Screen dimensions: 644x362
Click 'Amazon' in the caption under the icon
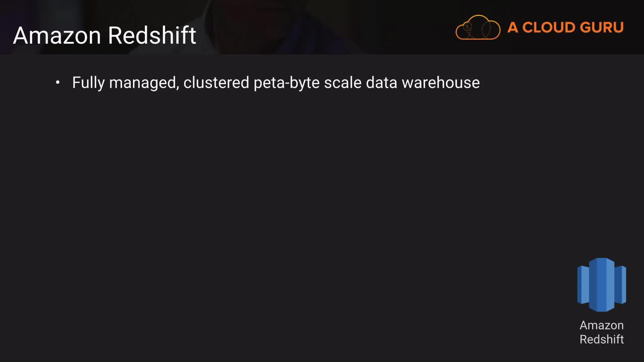601,325
